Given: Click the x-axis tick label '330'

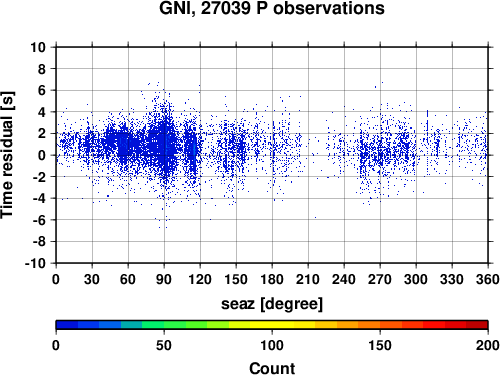Looking at the screenshot, I should coord(452,279).
